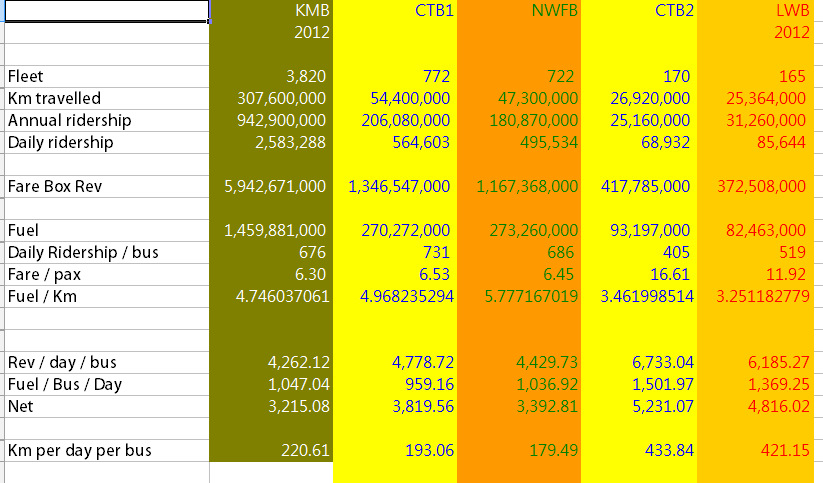The image size is (823, 483).
Task: Click LWB fare per pax 11.92
Action: pos(786,275)
